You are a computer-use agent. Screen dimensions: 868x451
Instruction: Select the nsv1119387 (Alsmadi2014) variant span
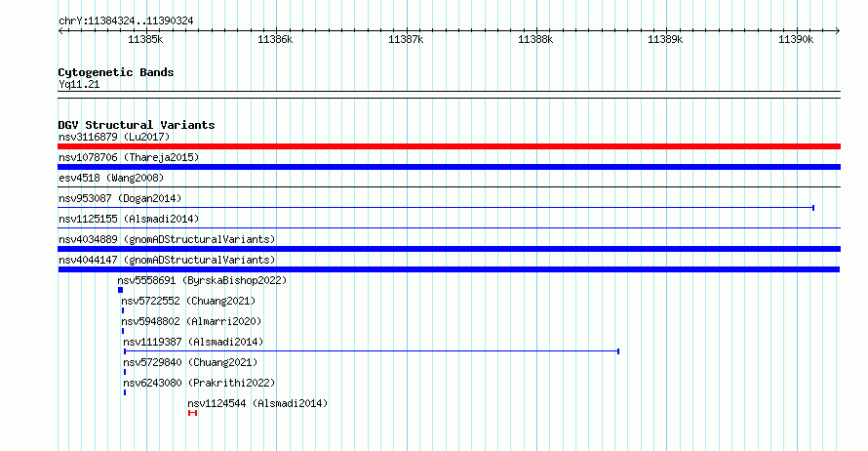click(x=372, y=351)
